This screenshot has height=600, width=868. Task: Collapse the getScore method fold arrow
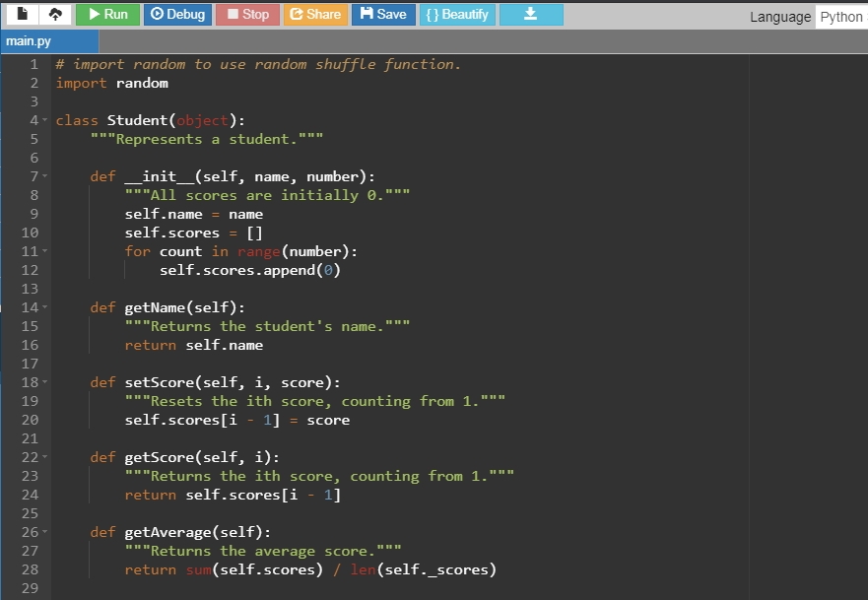click(46, 458)
